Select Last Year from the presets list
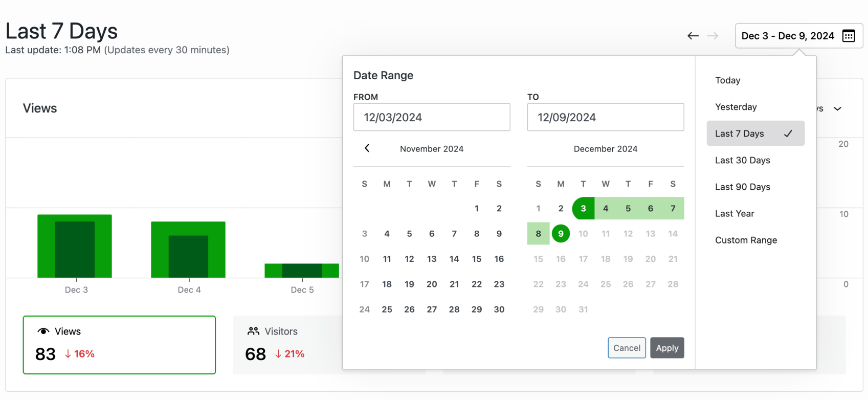Screen dimensions: 868x400 tap(735, 213)
